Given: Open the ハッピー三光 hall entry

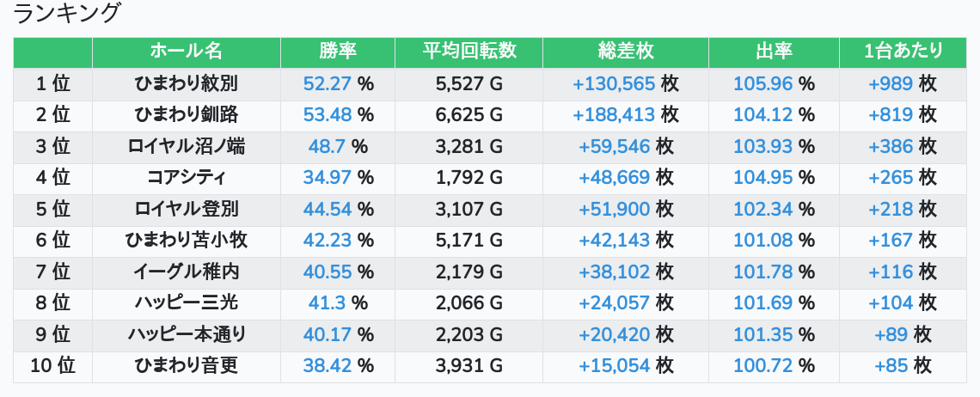Looking at the screenshot, I should (186, 303).
